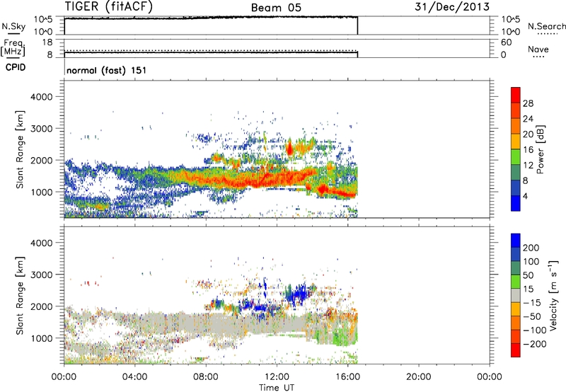This screenshot has height=392, width=566.
Task: Click the 4000 tick in power panel
Action: click(42, 97)
